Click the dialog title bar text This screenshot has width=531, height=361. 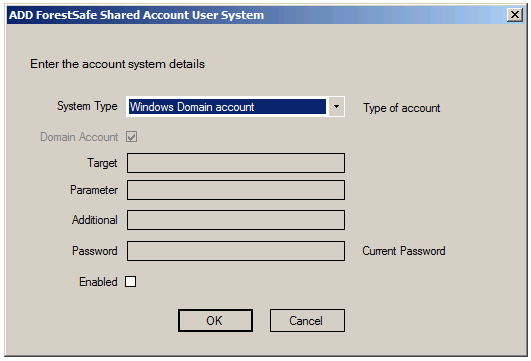coord(136,15)
